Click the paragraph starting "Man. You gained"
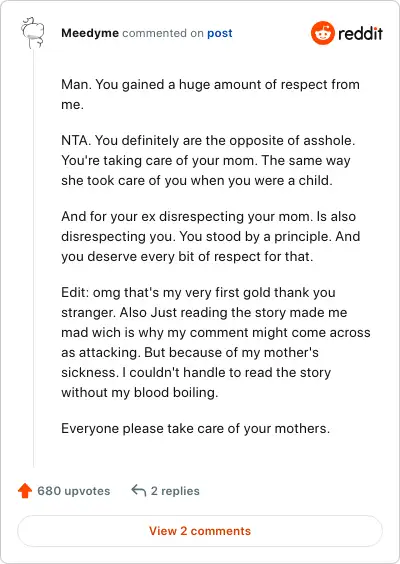The width and height of the screenshot is (400, 564). click(x=210, y=95)
